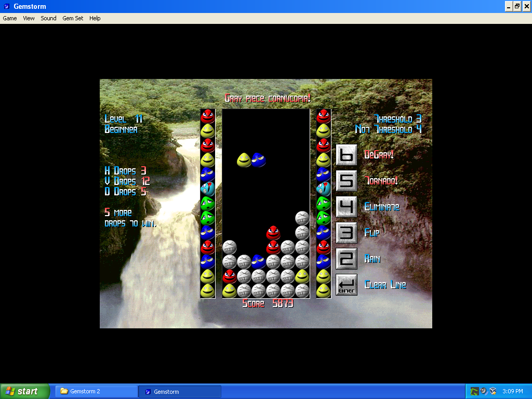Open the Help menu
The width and height of the screenshot is (532, 399).
95,18
